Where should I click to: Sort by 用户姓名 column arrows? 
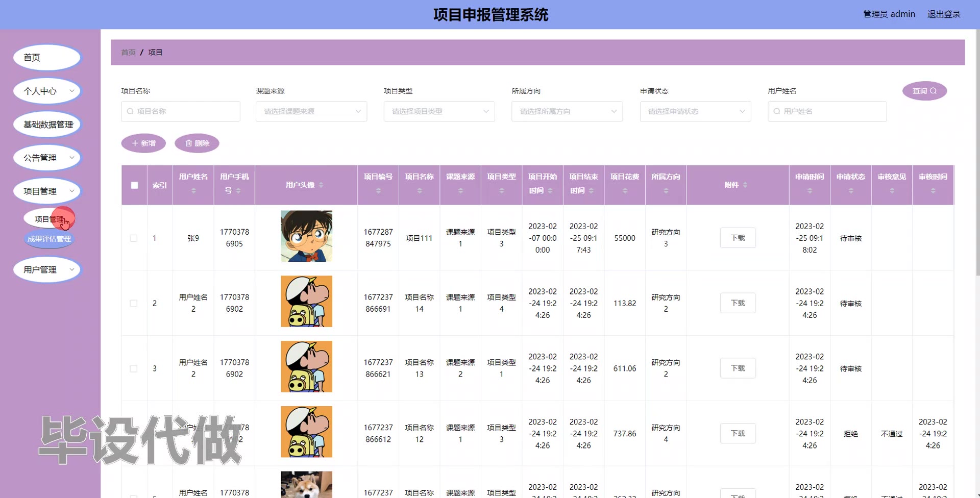click(193, 191)
